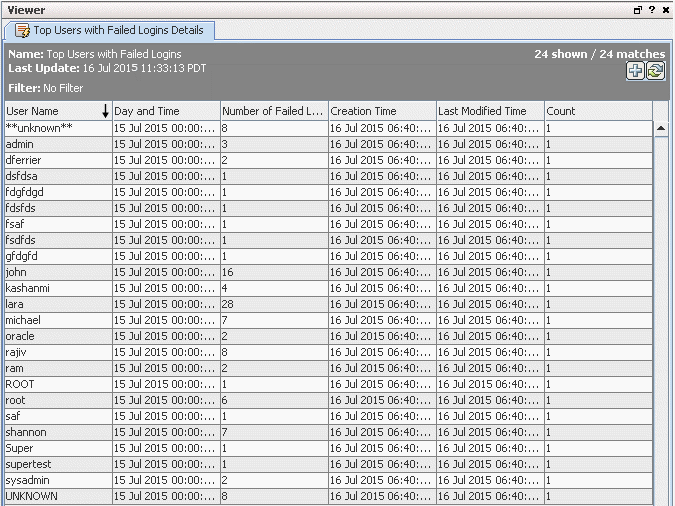Click the tab's report icon
Image resolution: width=675 pixels, height=506 pixels.
[x=22, y=31]
